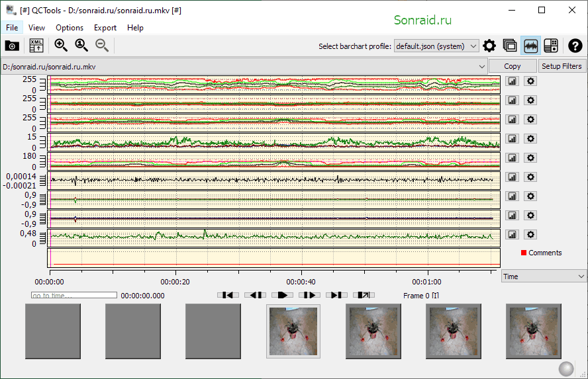Viewport: 588px width, 379px height.
Task: Click gear icon of the 0,48 graph
Action: (x=530, y=234)
